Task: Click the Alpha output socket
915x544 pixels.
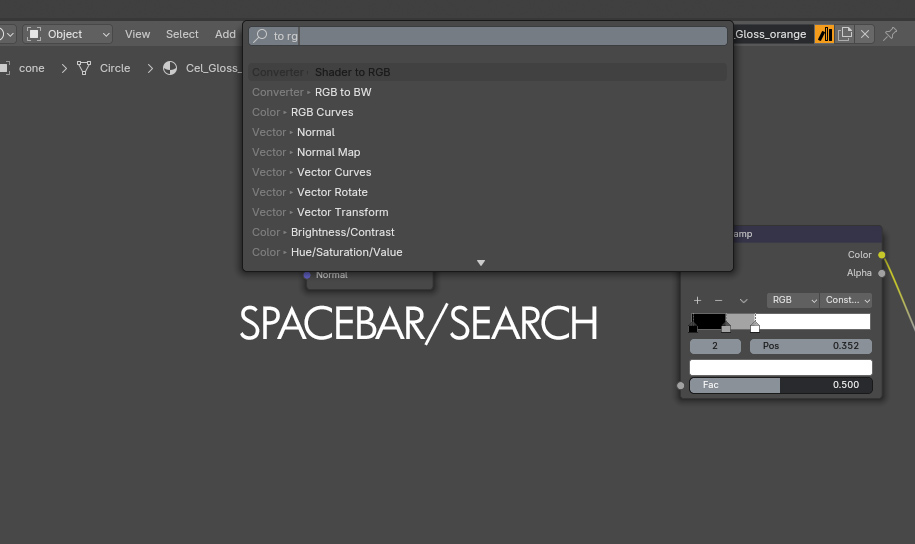Action: [x=881, y=273]
